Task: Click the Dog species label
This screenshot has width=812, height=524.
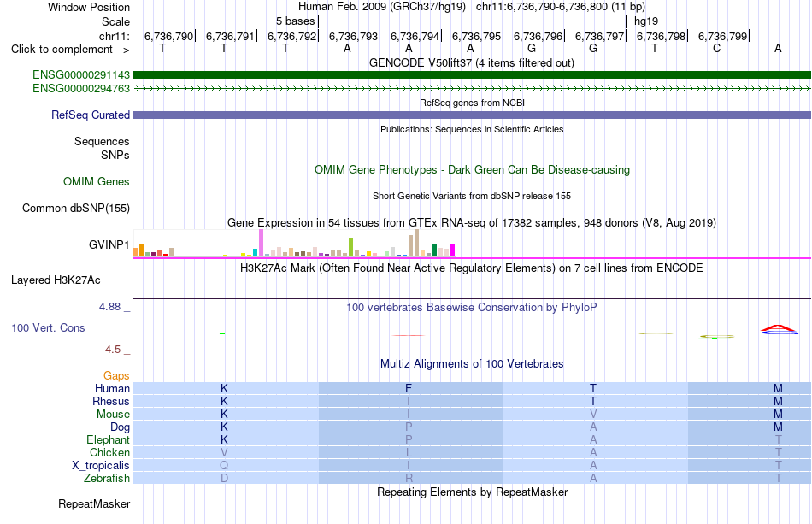Action: pyautogui.click(x=121, y=427)
